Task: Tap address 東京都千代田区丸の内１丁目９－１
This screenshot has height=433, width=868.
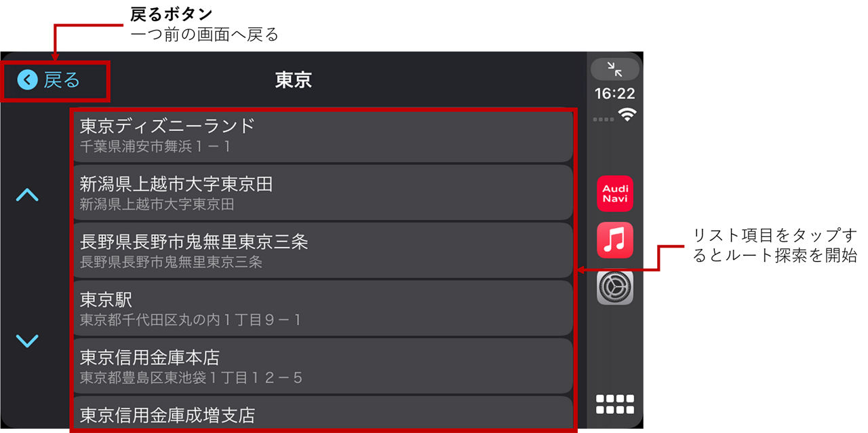Action: 191,320
